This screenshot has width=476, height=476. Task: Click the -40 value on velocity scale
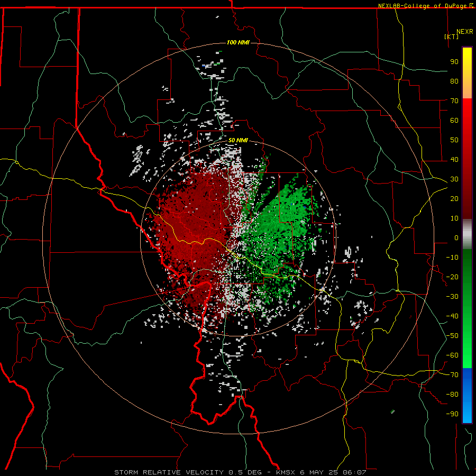(452, 316)
